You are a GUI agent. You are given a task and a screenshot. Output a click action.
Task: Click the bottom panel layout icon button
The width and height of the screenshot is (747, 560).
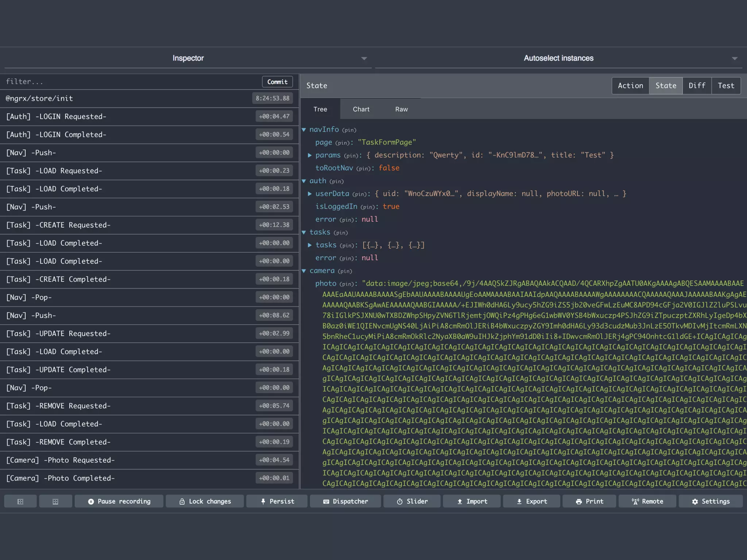click(55, 501)
